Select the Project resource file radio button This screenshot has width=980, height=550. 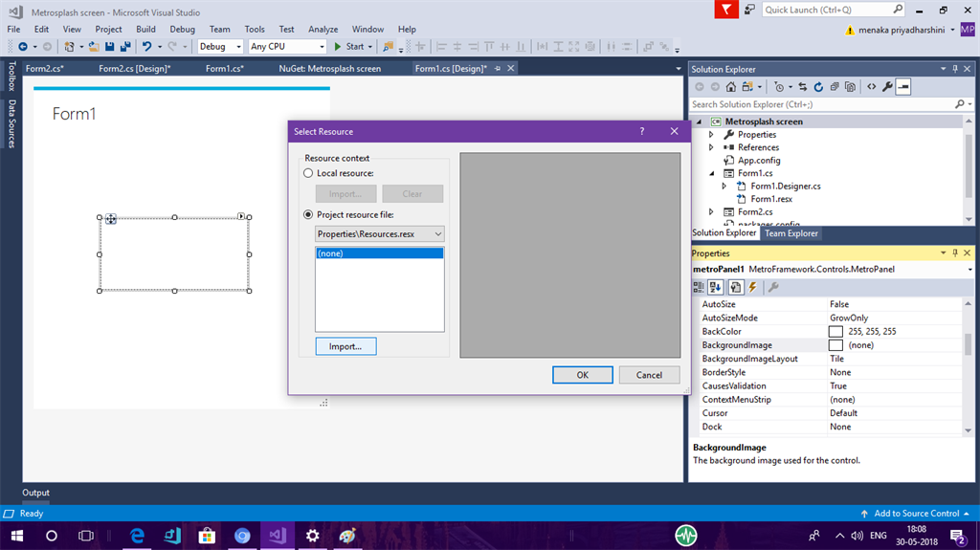coord(308,214)
